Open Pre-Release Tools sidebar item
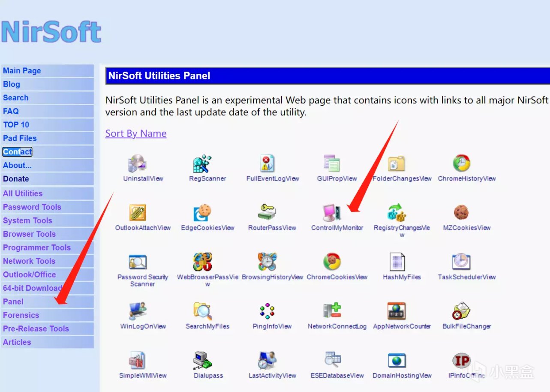Screen dimensions: 550x392 (x=47, y=329)
